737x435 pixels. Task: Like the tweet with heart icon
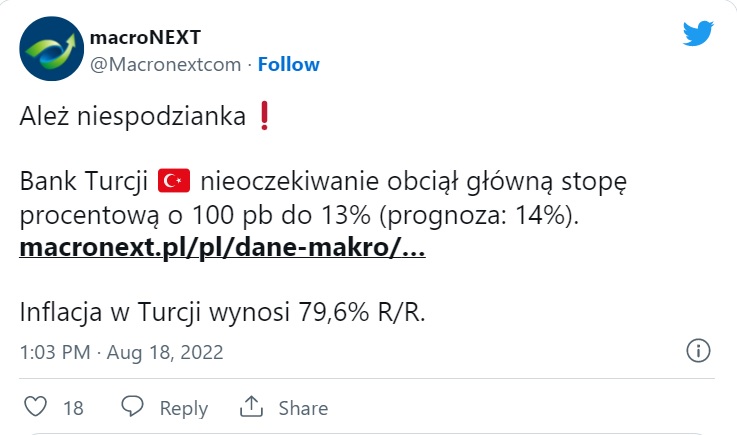click(35, 407)
